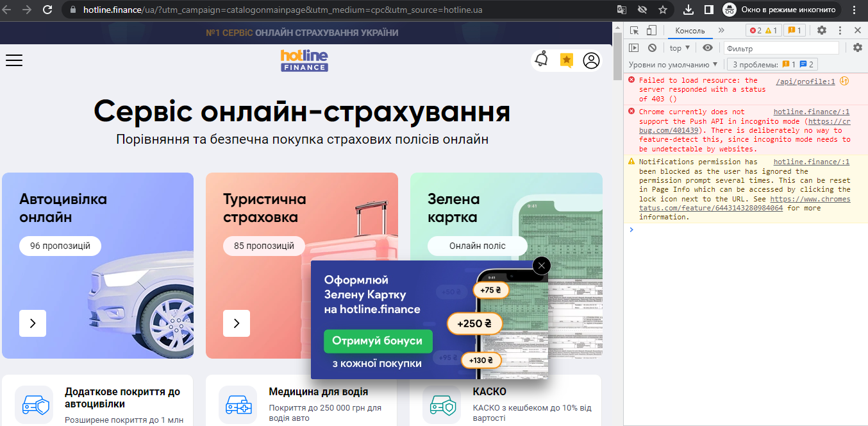Image resolution: width=868 pixels, height=426 pixels.
Task: Open the hamburger site menu
Action: tap(14, 60)
